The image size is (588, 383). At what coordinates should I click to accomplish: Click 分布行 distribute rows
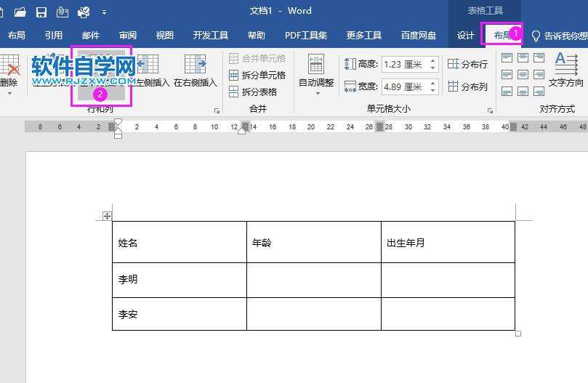tap(467, 64)
